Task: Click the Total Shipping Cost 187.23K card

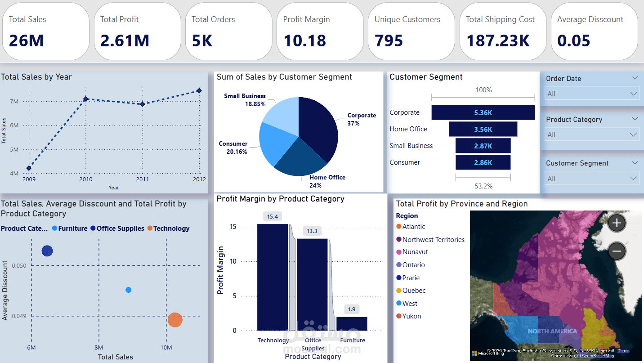Action: pyautogui.click(x=503, y=31)
